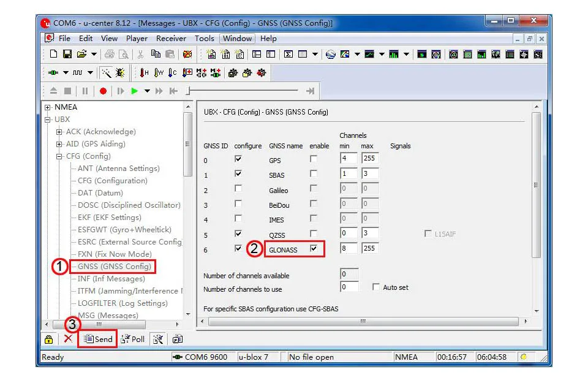588x391 pixels.
Task: Click the Google Earth globe icon
Action: pyautogui.click(x=330, y=55)
